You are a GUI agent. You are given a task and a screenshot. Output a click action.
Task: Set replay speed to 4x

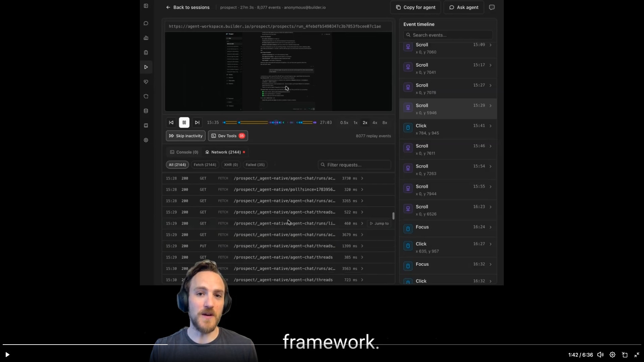[x=375, y=123]
